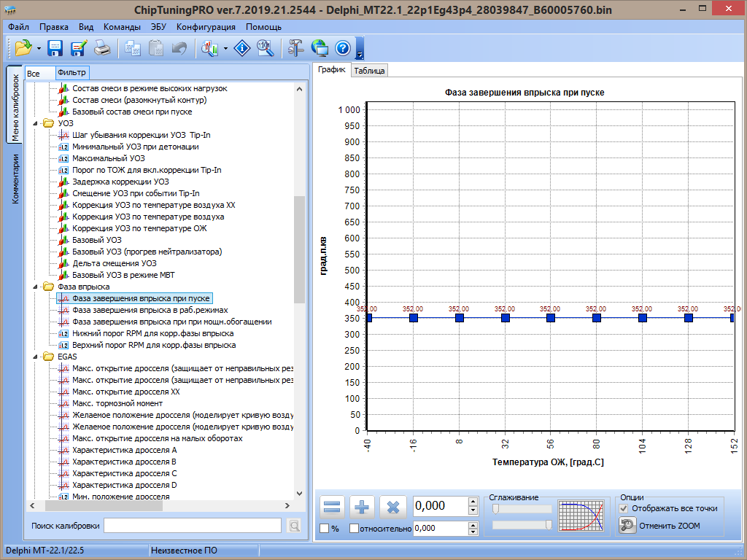
Task: Click the globe and monitor icon
Action: click(x=320, y=49)
